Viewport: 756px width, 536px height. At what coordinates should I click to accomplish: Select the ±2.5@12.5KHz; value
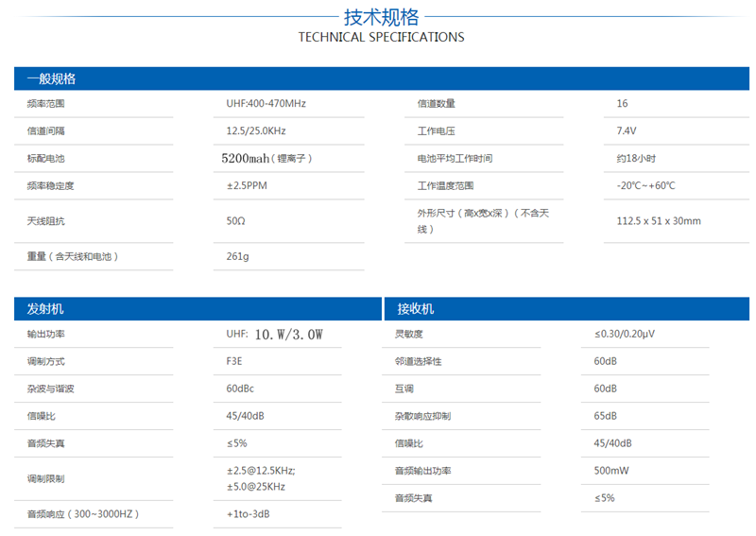click(x=261, y=471)
